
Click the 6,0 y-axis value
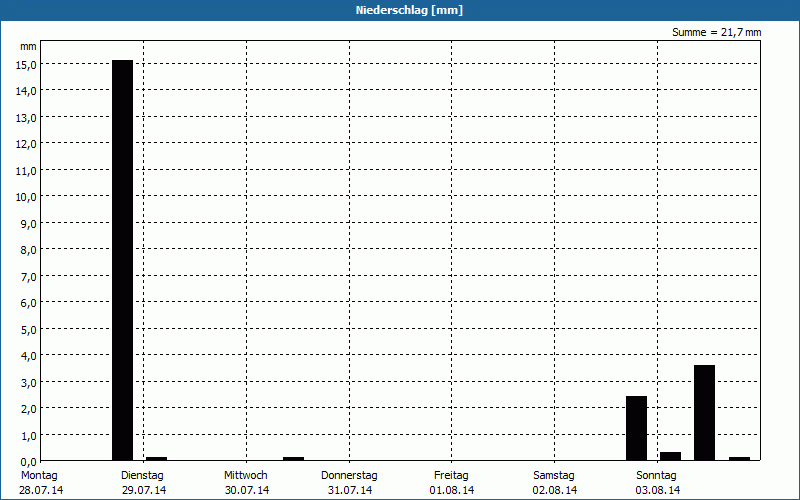29,303
